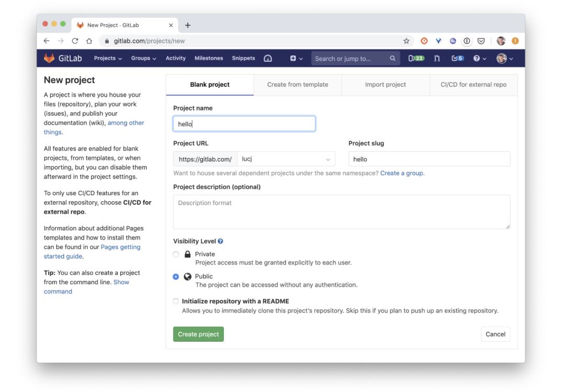Open the help question mark menu

pos(480,59)
